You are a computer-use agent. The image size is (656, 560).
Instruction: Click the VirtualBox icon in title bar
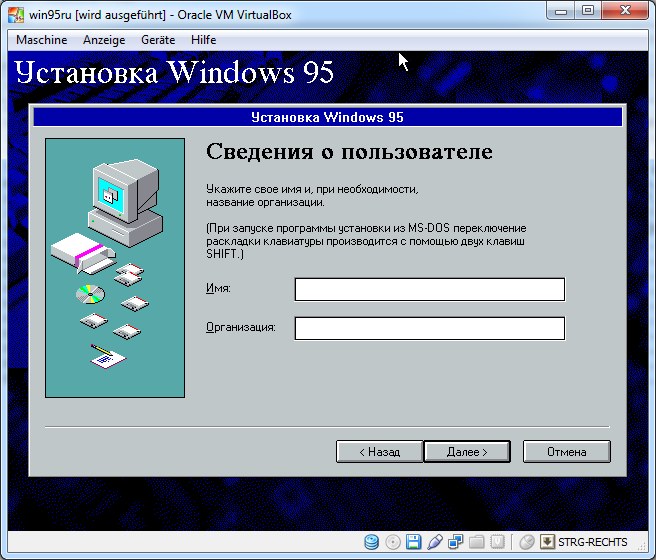[x=16, y=11]
